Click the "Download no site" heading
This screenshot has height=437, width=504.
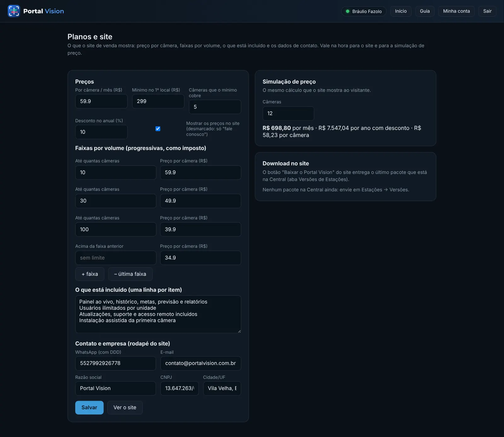(x=286, y=163)
